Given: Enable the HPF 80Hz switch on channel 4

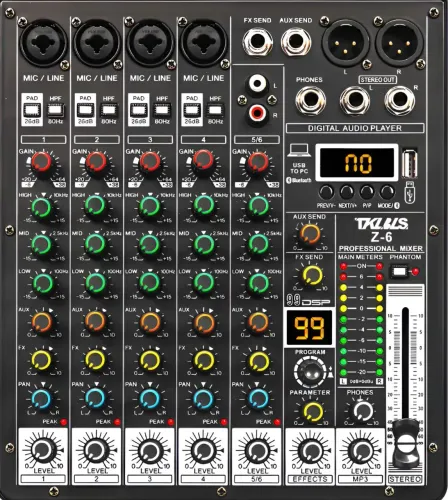Looking at the screenshot, I should 216,110.
